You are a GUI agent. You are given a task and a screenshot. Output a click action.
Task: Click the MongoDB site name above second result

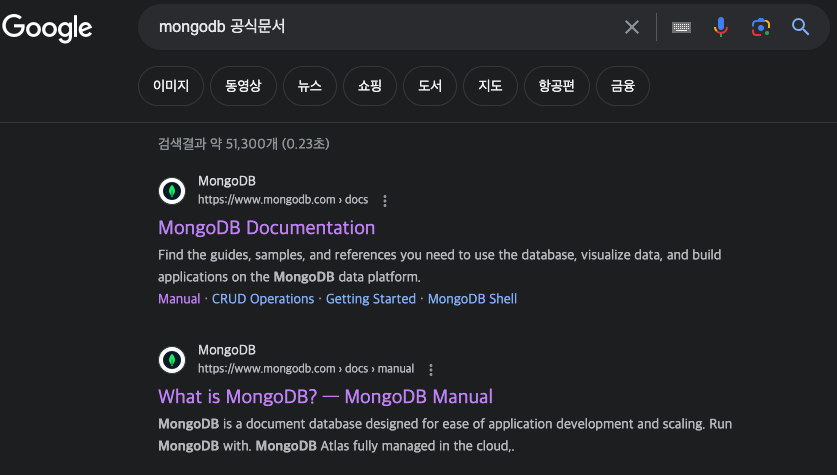(x=227, y=350)
